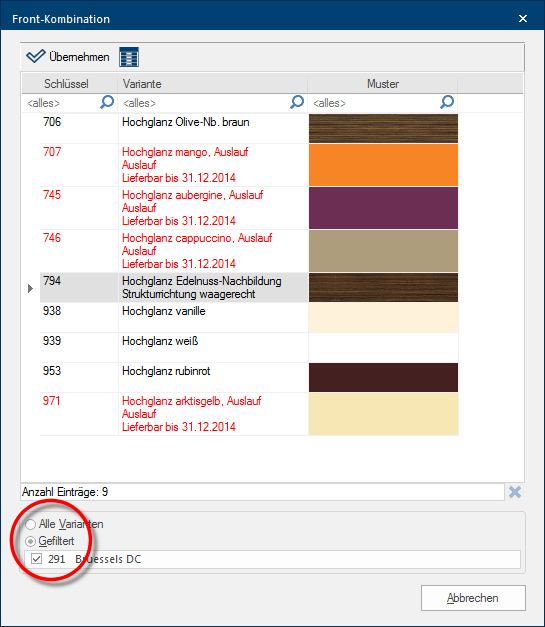
Task: Select key 707 cell
Action: click(x=79, y=165)
